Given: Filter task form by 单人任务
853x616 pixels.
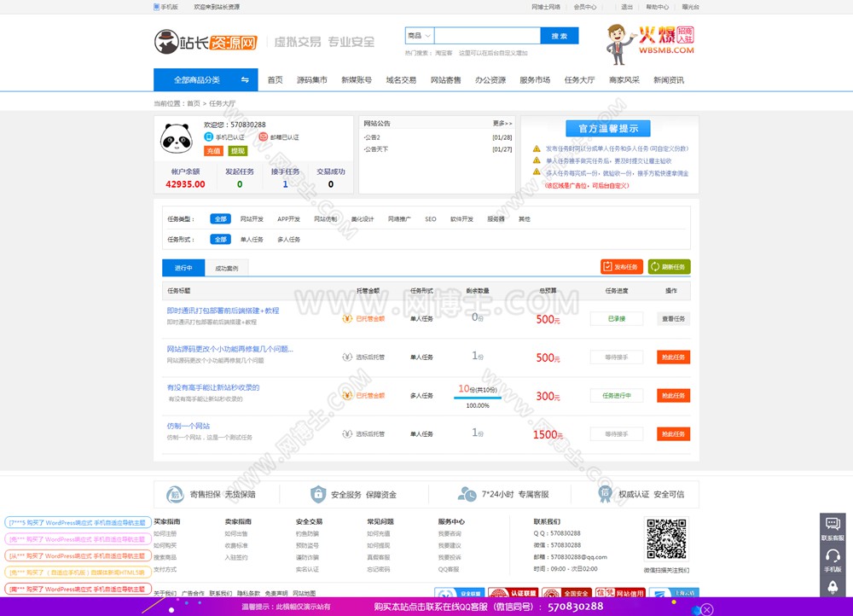Looking at the screenshot, I should coord(252,240).
